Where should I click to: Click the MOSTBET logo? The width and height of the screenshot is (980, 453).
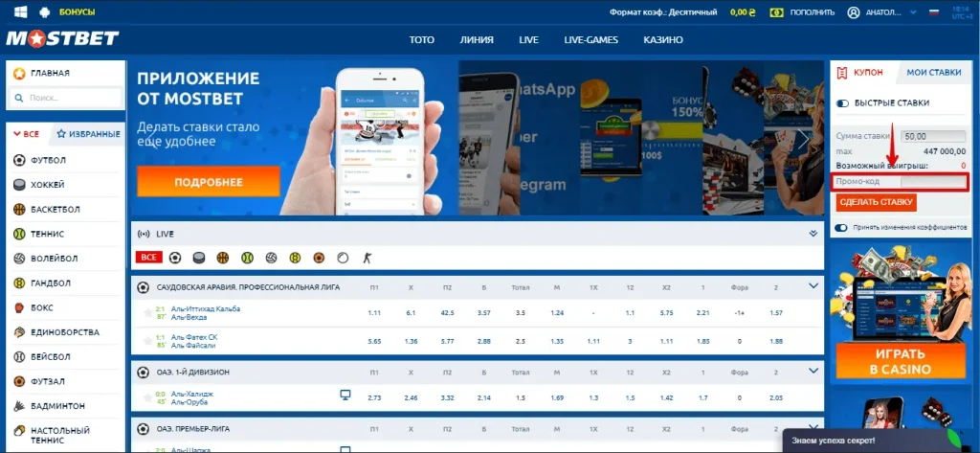tap(62, 39)
